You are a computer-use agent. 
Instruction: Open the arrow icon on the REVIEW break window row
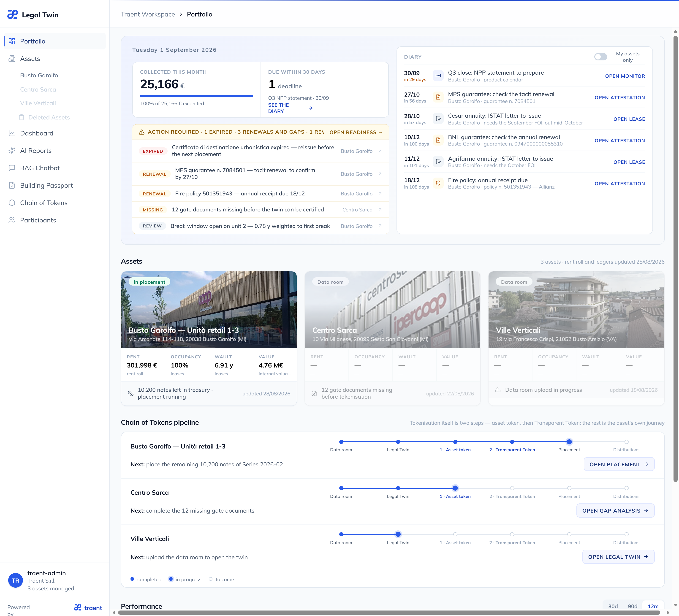380,226
